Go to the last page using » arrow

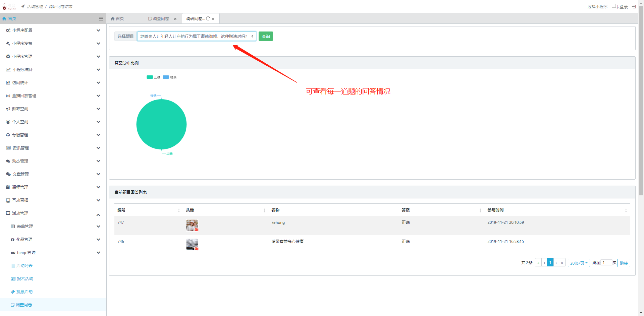tap(562, 263)
